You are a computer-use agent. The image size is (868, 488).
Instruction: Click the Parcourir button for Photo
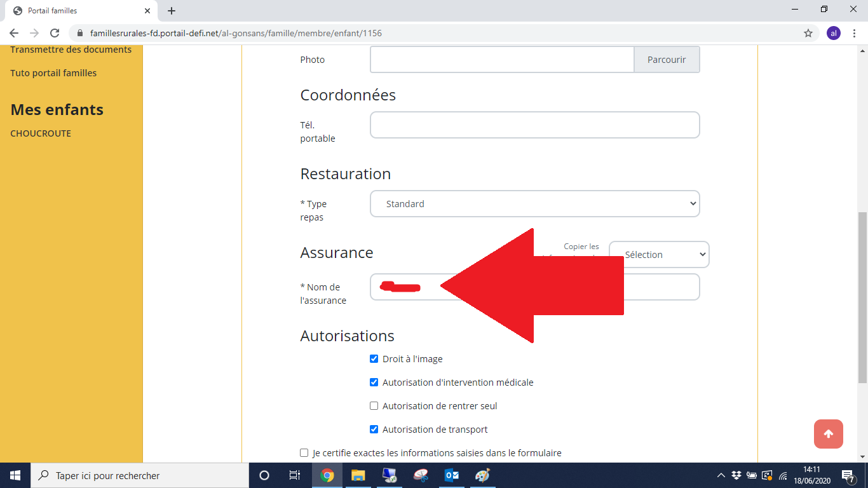click(x=667, y=60)
